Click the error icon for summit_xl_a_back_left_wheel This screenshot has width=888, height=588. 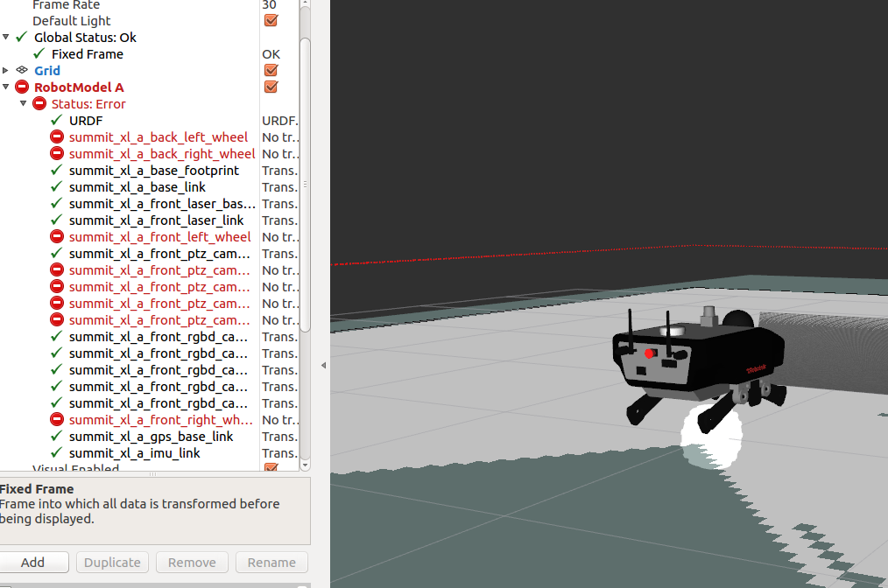57,136
